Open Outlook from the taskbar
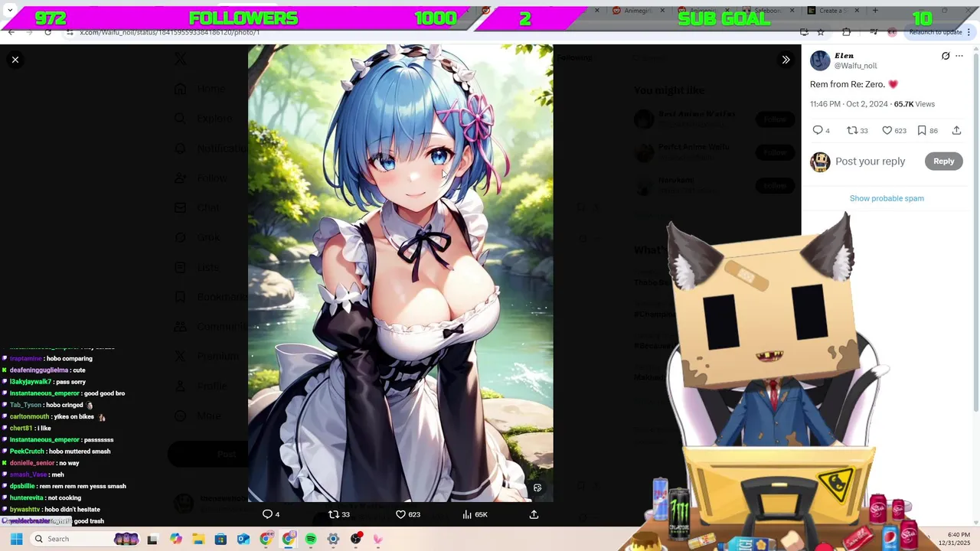980x551 pixels. click(243, 539)
